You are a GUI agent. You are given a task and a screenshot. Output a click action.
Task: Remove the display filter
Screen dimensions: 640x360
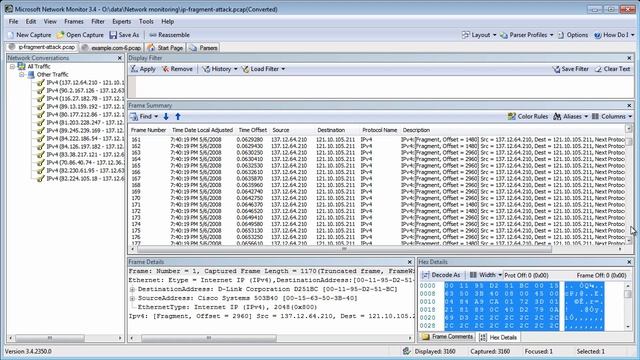point(177,69)
